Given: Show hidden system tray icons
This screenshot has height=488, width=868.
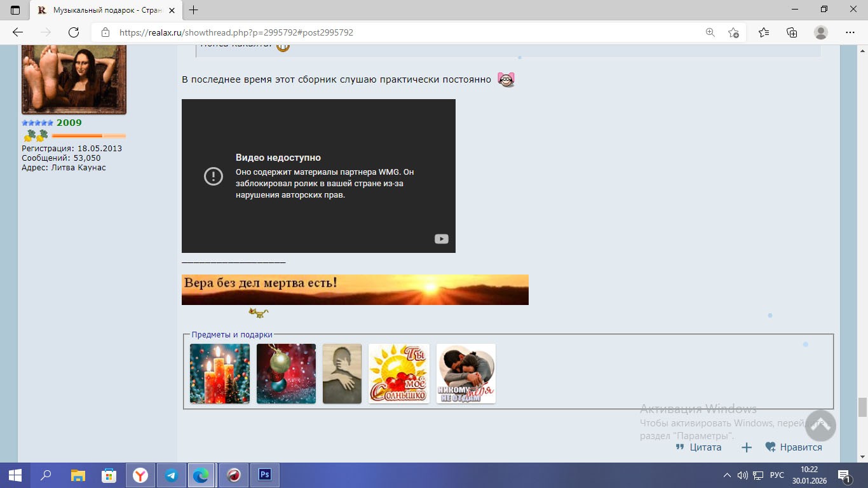Looking at the screenshot, I should point(727,475).
